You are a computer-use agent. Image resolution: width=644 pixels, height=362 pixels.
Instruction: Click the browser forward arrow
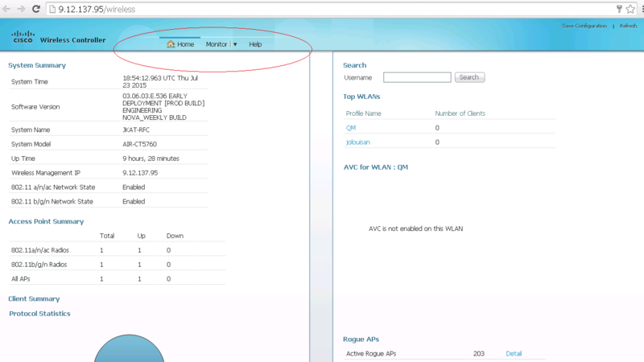point(21,9)
